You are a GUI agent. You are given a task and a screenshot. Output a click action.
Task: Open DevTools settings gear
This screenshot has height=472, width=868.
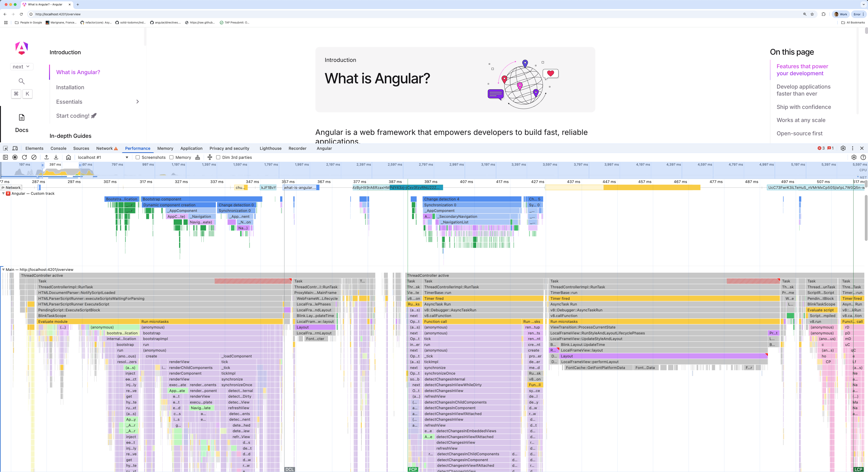point(843,148)
